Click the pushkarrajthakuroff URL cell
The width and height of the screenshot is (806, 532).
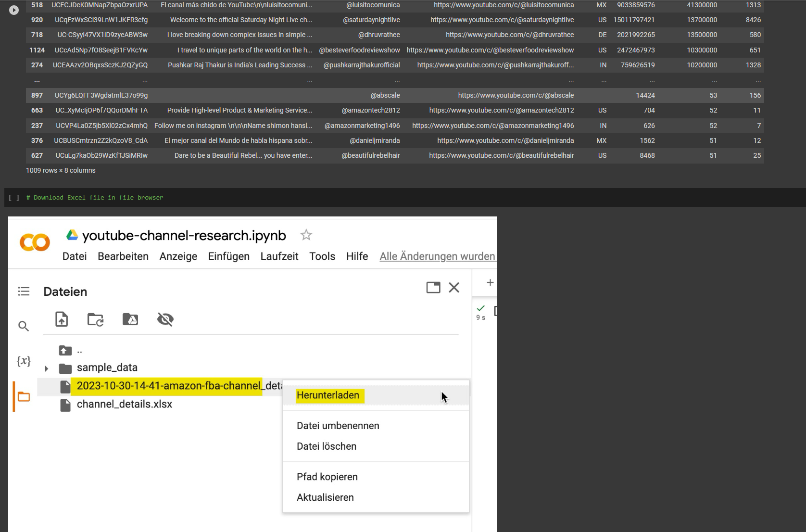click(x=495, y=65)
